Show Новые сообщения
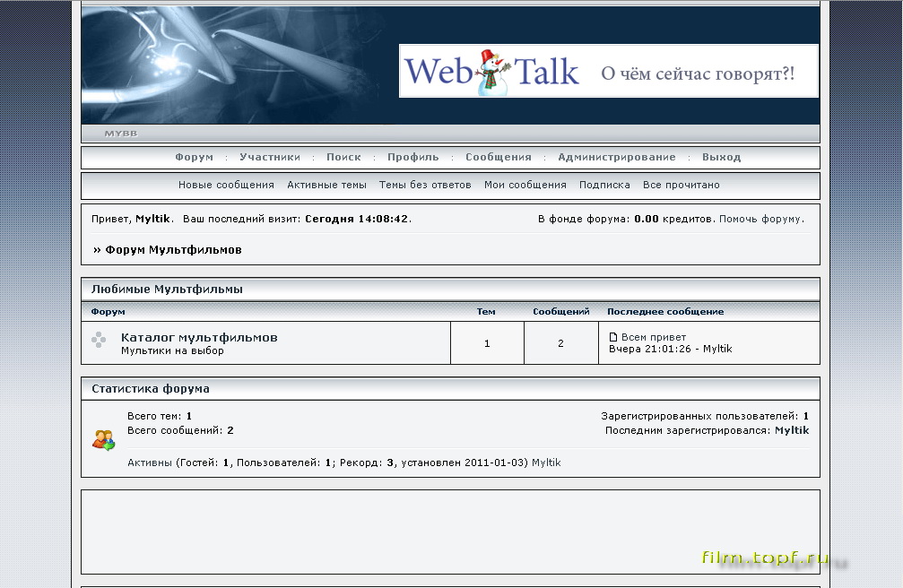The image size is (903, 588). pyautogui.click(x=226, y=185)
